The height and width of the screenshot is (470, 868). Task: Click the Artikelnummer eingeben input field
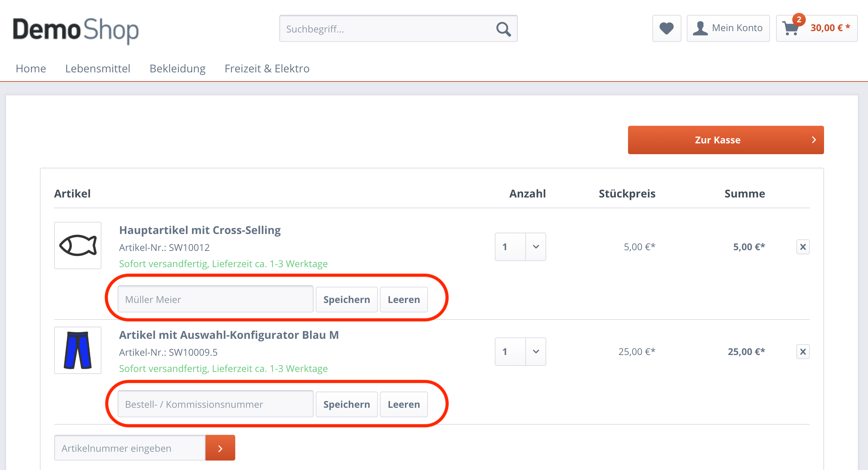pos(130,448)
